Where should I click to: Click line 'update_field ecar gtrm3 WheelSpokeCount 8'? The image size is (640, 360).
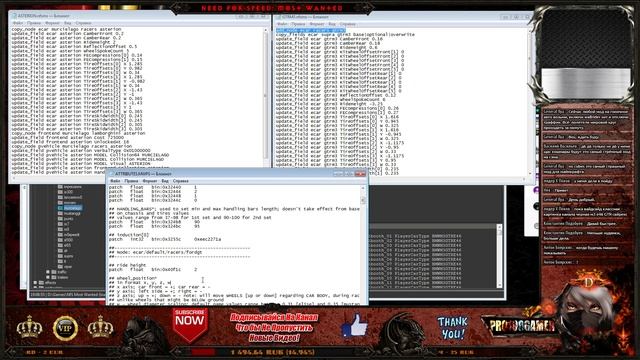point(330,100)
